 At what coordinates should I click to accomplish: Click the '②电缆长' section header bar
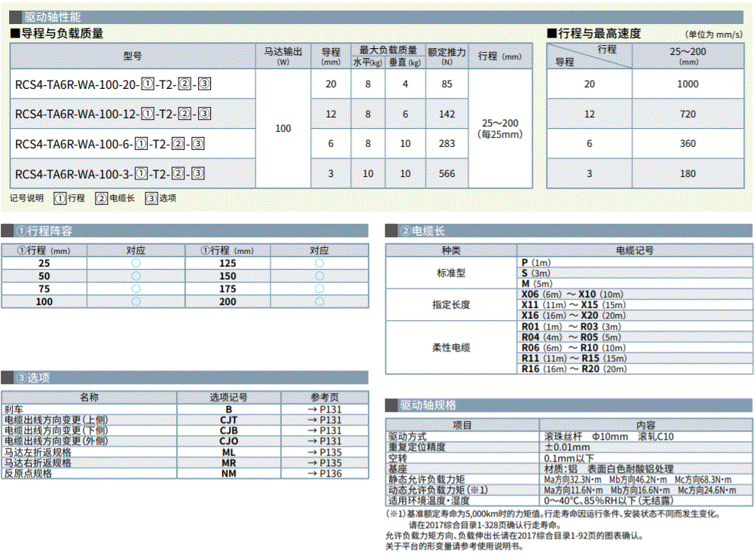[569, 231]
